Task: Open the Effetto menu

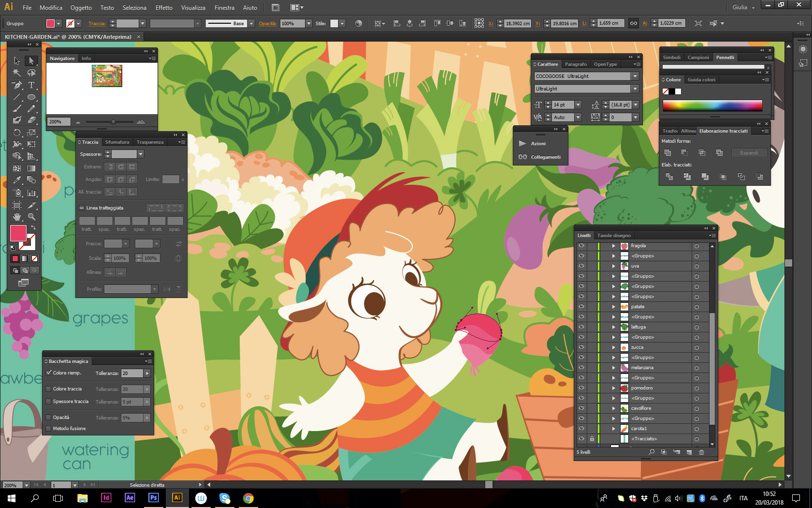Action: coord(164,8)
